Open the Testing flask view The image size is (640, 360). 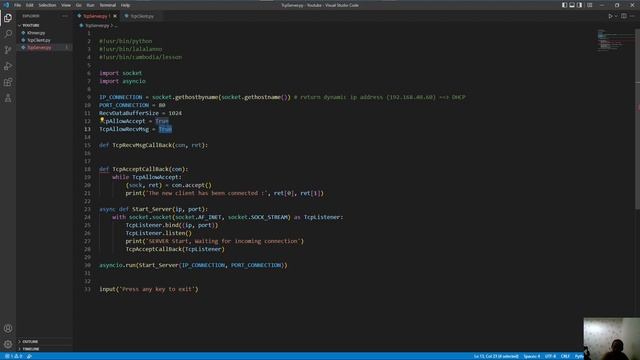point(8,98)
